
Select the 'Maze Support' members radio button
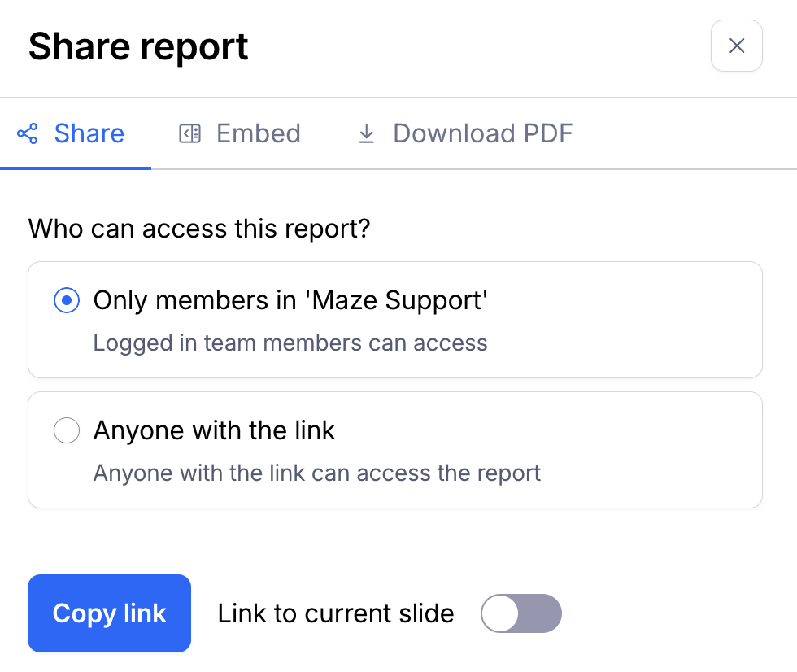point(67,301)
